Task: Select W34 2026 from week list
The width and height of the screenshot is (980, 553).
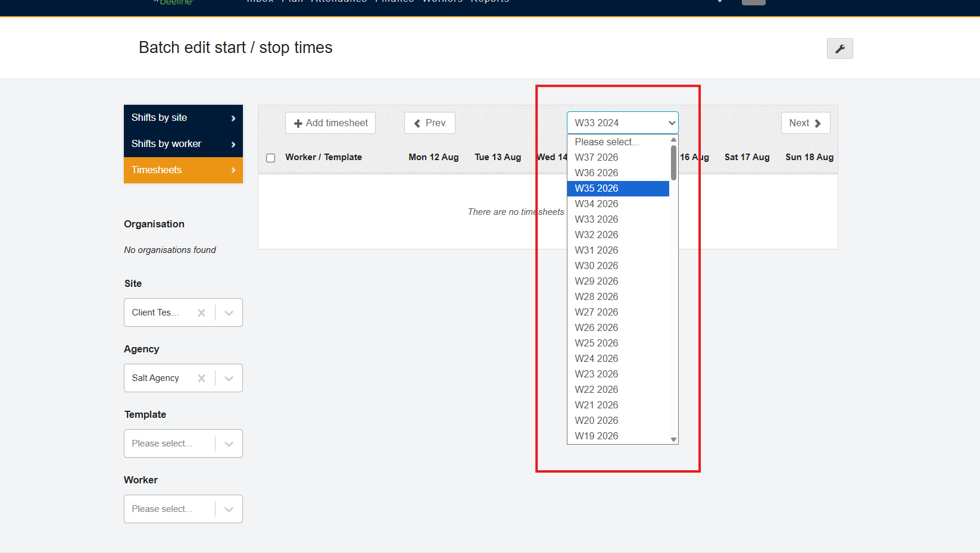Action: pos(618,204)
